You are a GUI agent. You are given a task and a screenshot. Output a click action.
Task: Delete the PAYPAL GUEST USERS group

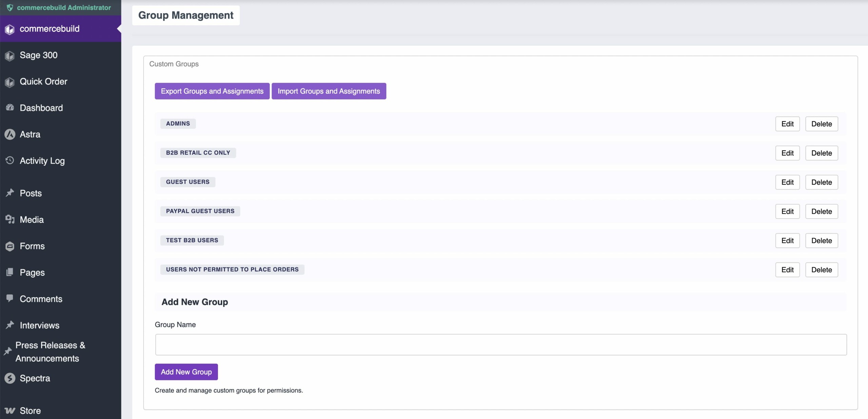click(821, 211)
